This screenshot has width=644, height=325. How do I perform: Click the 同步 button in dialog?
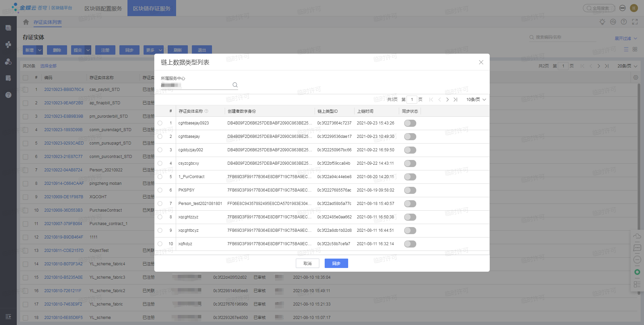pos(336,263)
